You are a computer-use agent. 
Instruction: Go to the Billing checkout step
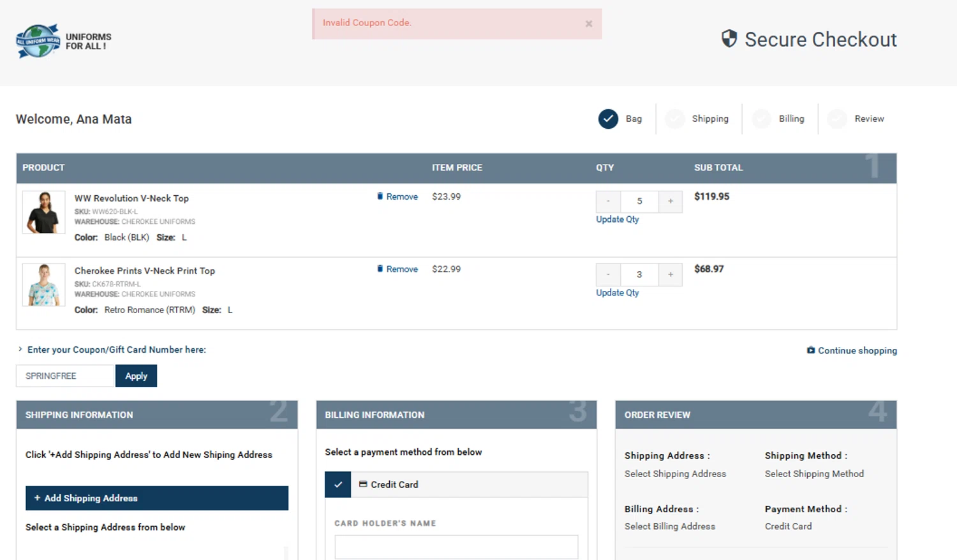(791, 119)
